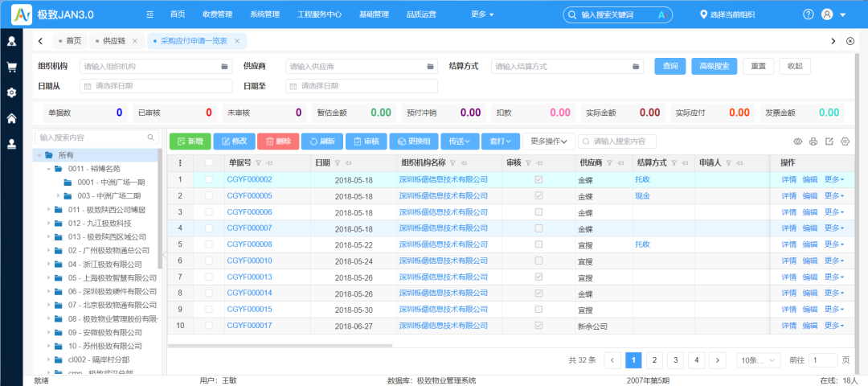Switch to the 首页 tab
Screen dimensions: 868x386
(70, 41)
